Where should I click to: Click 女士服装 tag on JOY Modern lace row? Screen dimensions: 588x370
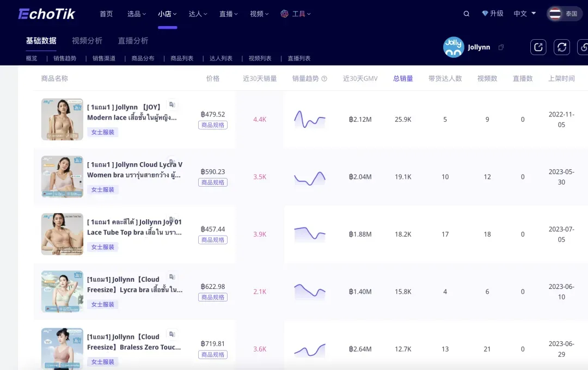pos(103,132)
